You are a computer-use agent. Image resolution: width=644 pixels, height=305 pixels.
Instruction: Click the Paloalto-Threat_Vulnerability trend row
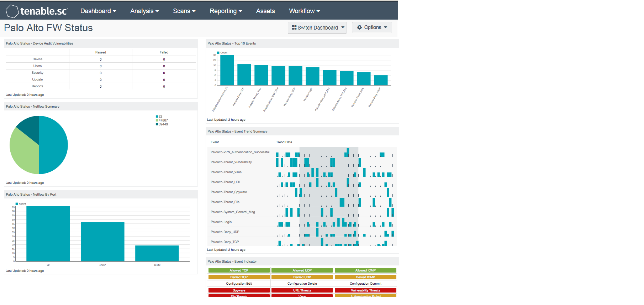tap(302, 162)
